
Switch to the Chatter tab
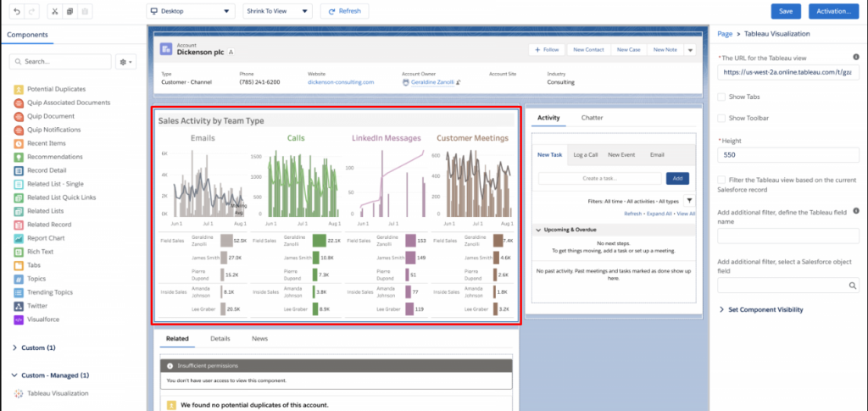click(x=592, y=118)
